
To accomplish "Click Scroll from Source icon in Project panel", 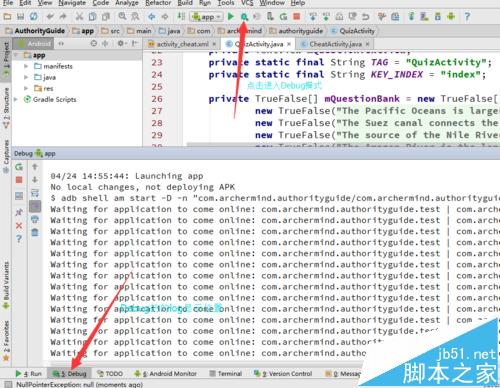I will [x=94, y=43].
